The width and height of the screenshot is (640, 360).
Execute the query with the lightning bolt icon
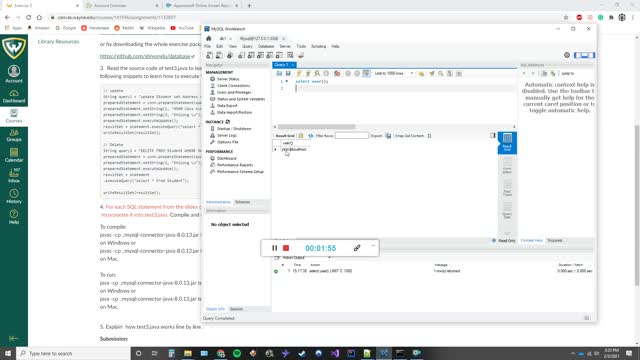[x=299, y=73]
